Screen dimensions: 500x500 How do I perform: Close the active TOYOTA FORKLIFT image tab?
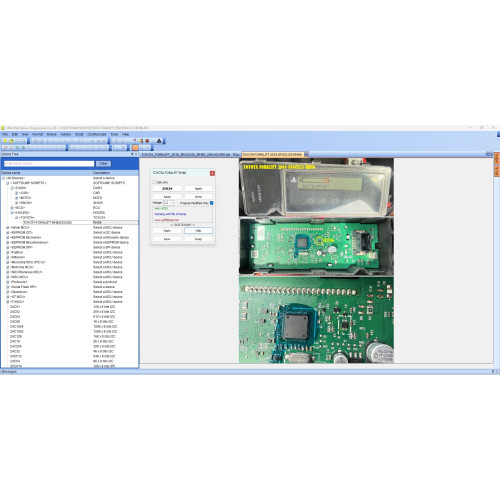point(306,154)
